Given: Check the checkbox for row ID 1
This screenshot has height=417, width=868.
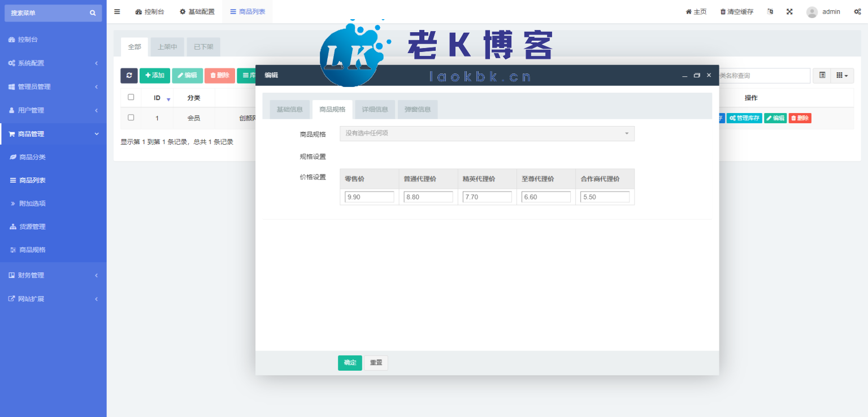Looking at the screenshot, I should tap(131, 118).
